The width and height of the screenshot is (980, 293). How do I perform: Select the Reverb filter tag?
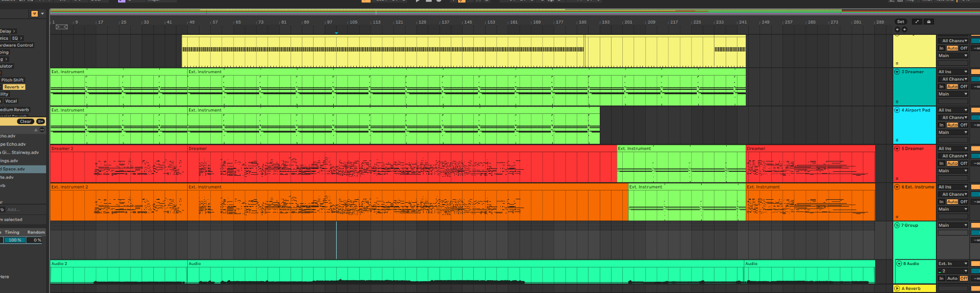tap(13, 87)
